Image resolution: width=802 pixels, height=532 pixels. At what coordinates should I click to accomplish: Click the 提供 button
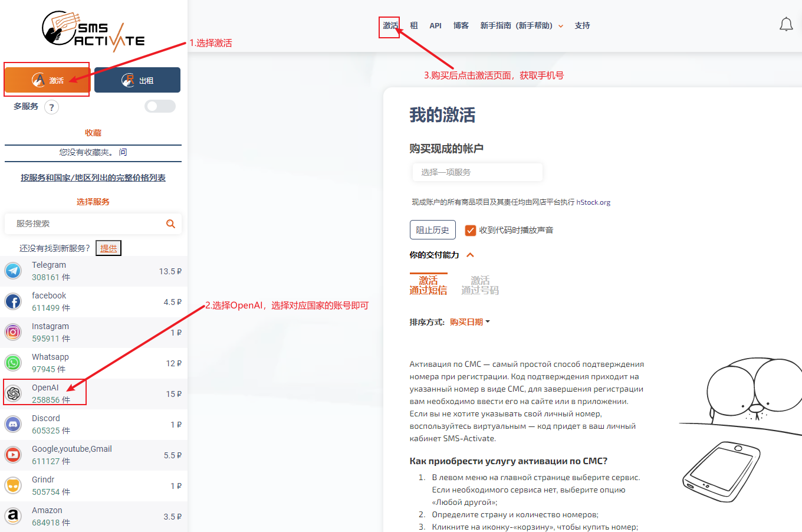coord(109,248)
